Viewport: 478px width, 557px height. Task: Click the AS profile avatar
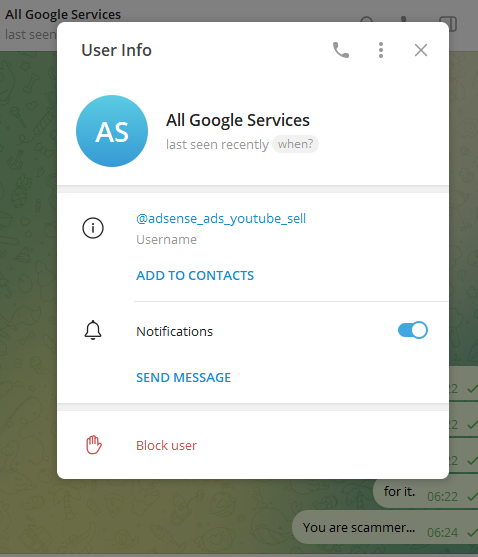click(112, 131)
